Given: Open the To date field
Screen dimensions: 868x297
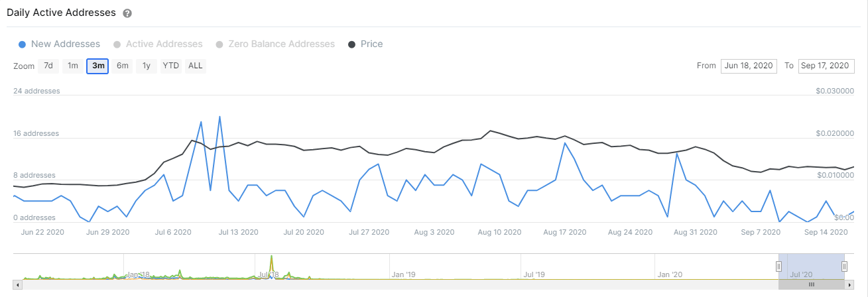Looking at the screenshot, I should [x=826, y=66].
